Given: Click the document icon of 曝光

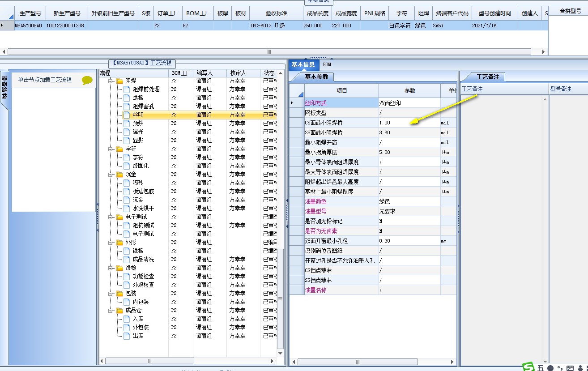Looking at the screenshot, I should [x=127, y=132].
